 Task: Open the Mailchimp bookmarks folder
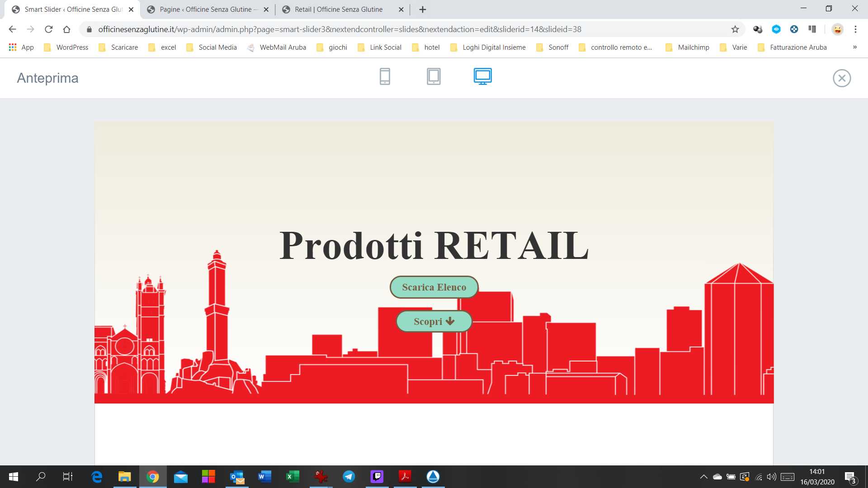[687, 47]
